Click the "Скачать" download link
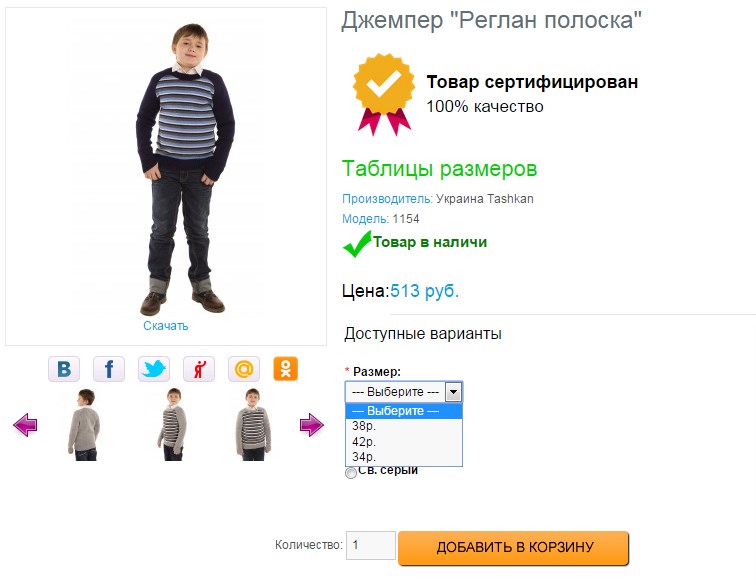This screenshot has width=756, height=585. pyautogui.click(x=165, y=326)
